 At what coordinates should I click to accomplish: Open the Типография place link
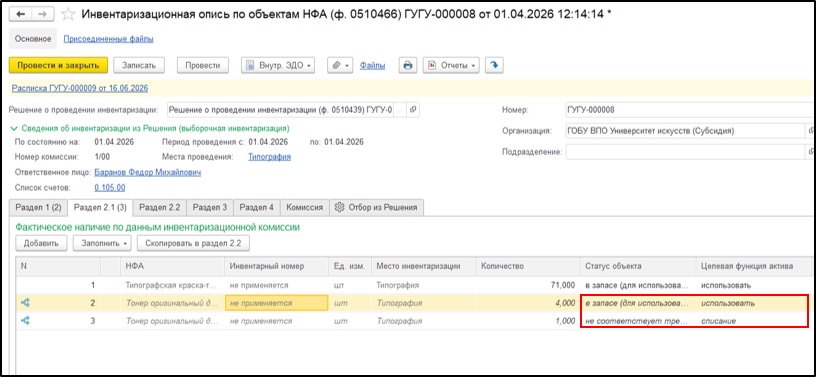(x=270, y=157)
